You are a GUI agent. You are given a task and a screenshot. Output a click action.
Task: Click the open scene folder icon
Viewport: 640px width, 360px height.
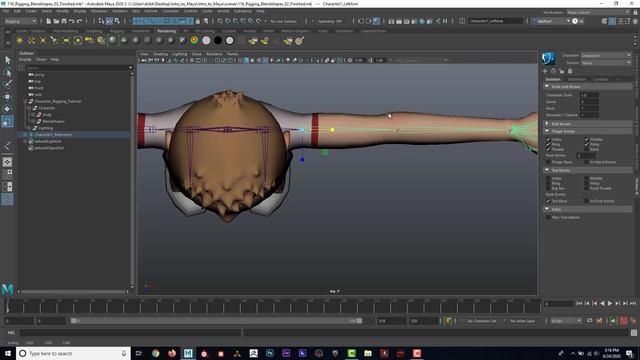click(x=56, y=21)
